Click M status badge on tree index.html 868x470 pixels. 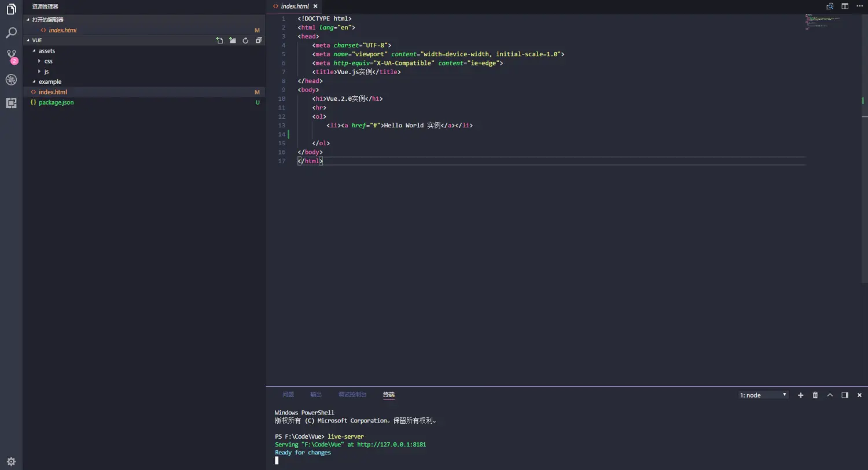(x=258, y=92)
